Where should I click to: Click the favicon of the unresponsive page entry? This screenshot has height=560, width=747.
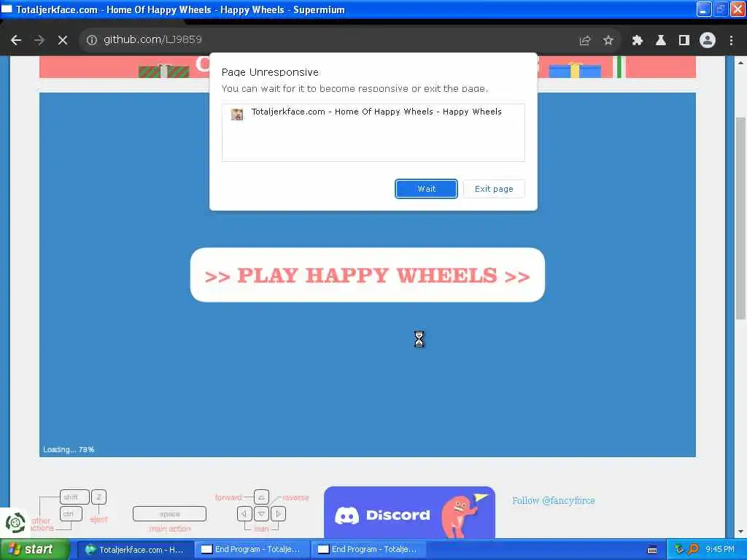(237, 114)
